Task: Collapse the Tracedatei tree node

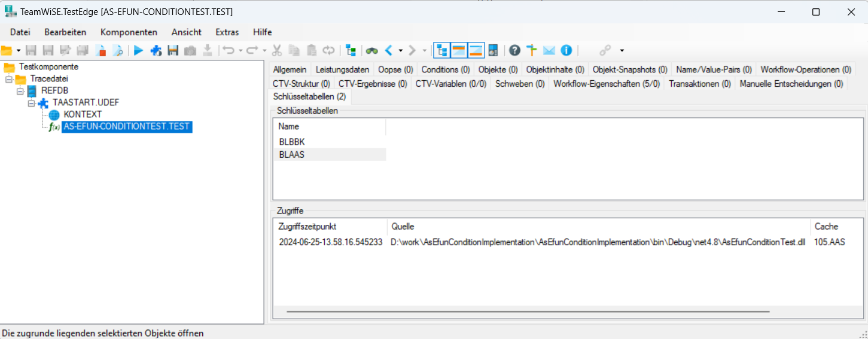Action: 9,79
